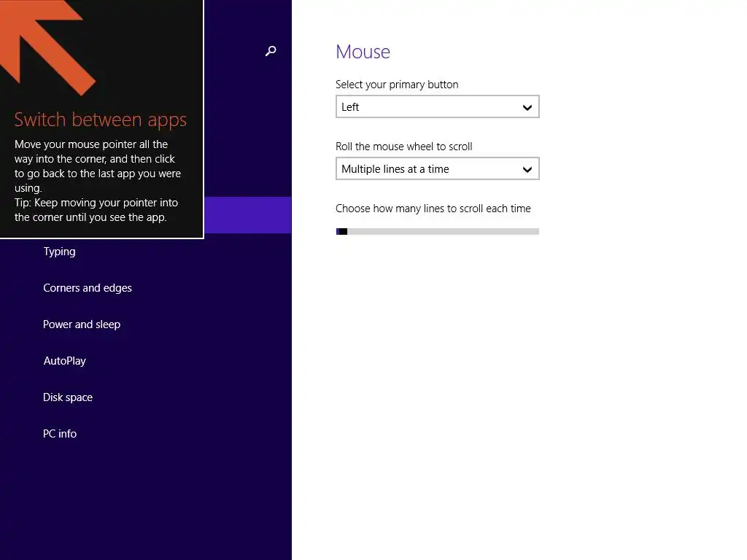Click Choose how many lines to scroll label
The image size is (747, 560).
(x=433, y=208)
